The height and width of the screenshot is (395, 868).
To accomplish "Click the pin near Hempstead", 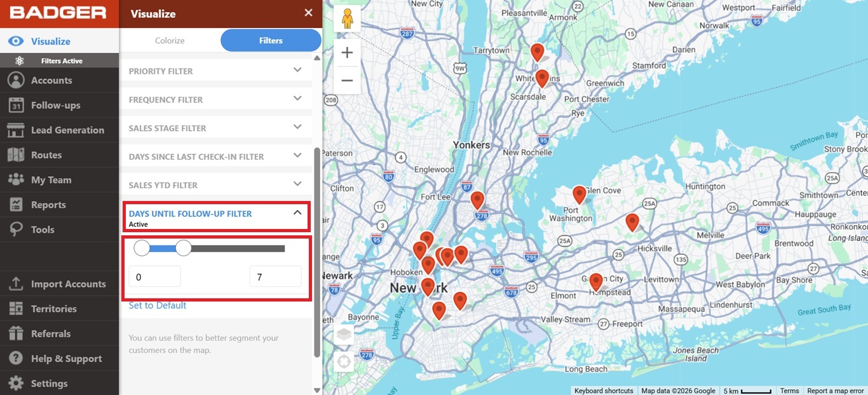I will [x=596, y=282].
